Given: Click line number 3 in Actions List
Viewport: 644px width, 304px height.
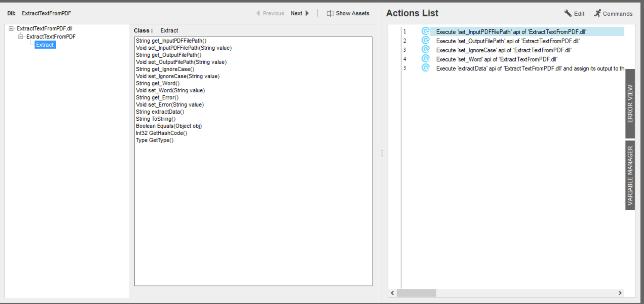Looking at the screenshot, I should [x=405, y=50].
